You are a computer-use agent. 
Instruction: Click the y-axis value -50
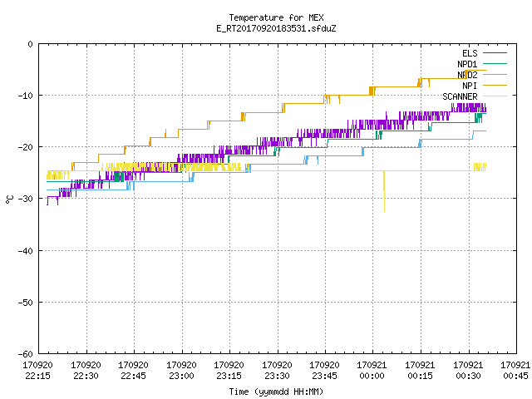click(26, 303)
